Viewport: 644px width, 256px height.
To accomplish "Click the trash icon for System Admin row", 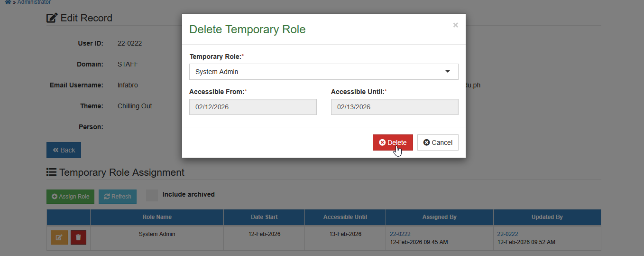I will point(79,237).
